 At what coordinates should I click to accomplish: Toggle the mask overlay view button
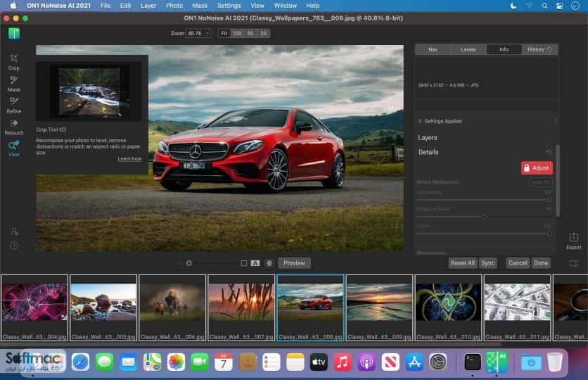tap(269, 263)
